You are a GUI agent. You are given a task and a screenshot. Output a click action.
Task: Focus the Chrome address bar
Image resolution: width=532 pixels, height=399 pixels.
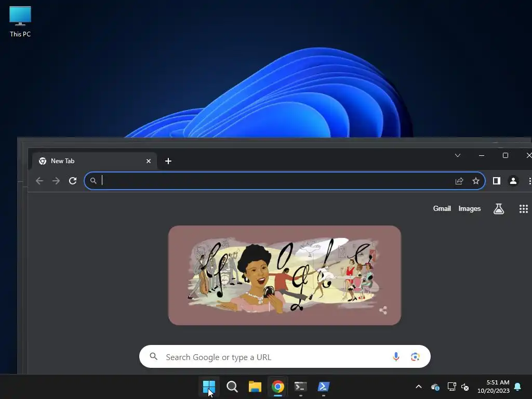pos(284,181)
